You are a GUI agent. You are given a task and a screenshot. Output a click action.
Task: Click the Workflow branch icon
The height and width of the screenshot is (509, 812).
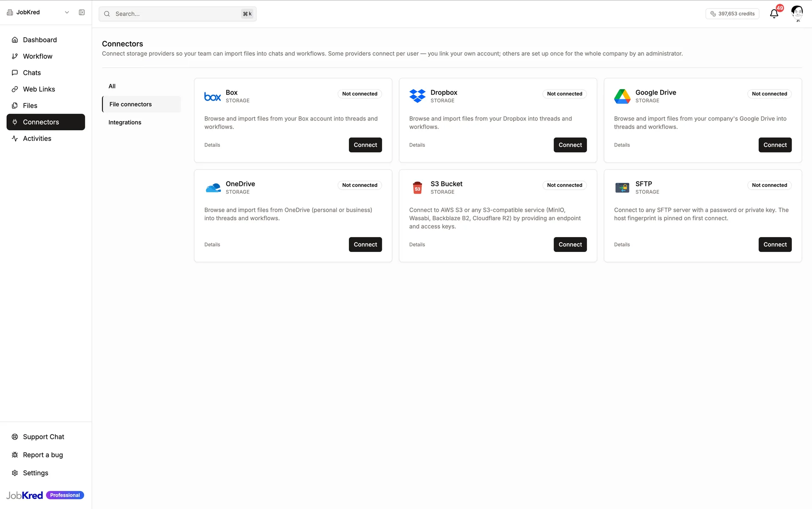tap(15, 56)
